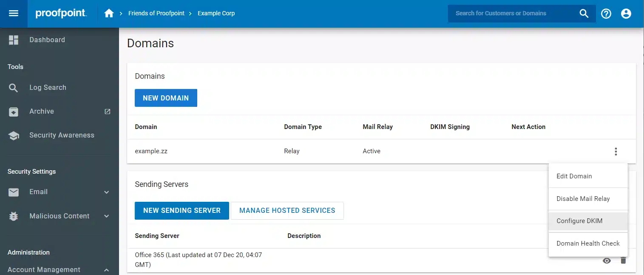
Task: Select Edit Domain in the menu
Action: (x=574, y=176)
